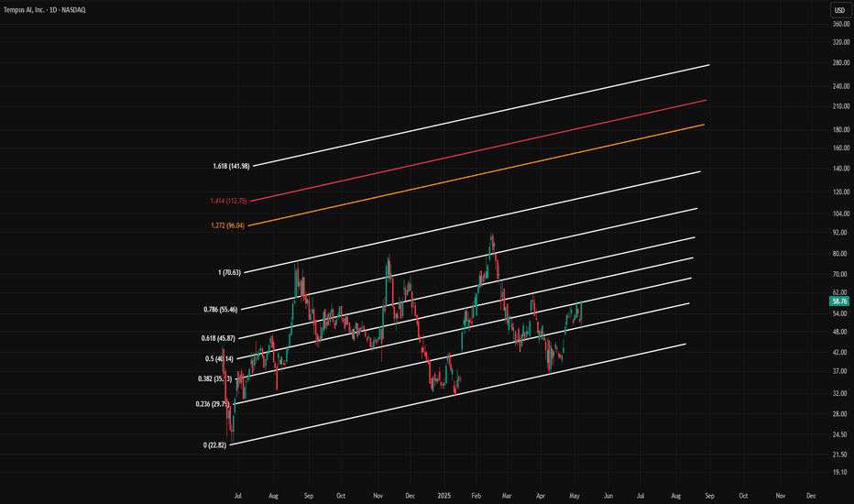This screenshot has height=504, width=854.
Task: Click the 62.00 price axis value
Action: [840, 292]
